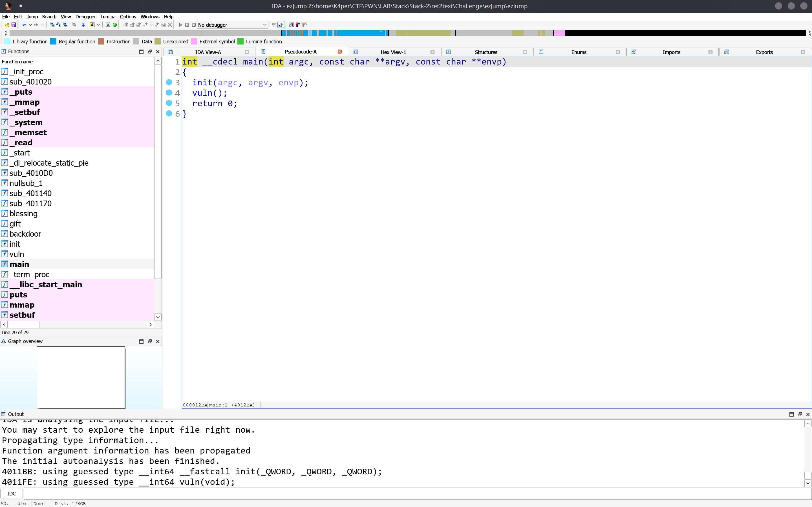
Task: Toggle breakpoint dot on line 4
Action: click(169, 93)
